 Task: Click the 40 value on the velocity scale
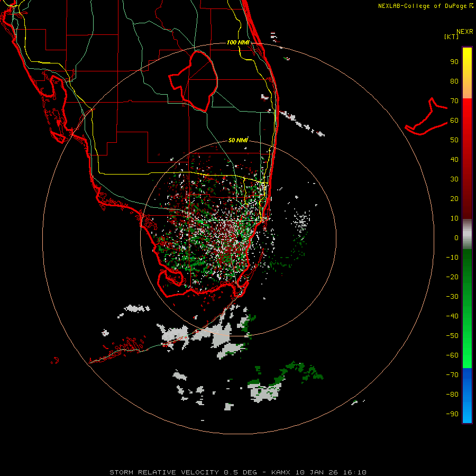click(454, 160)
